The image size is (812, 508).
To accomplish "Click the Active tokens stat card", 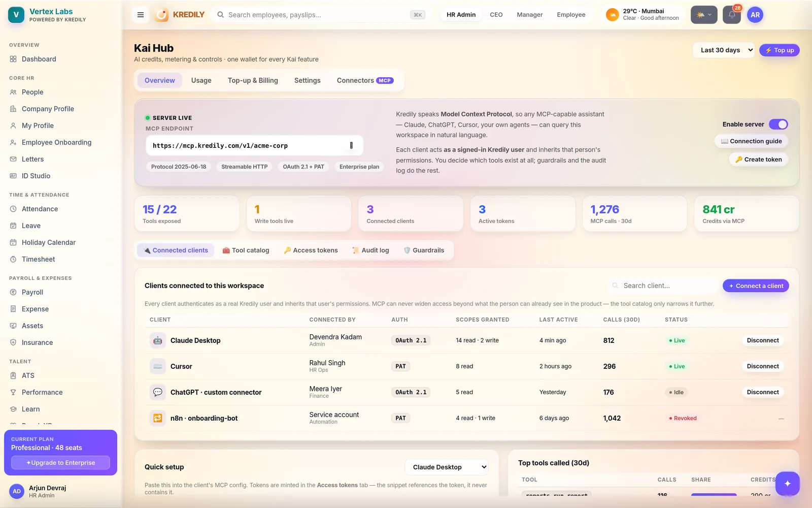I will click(523, 214).
